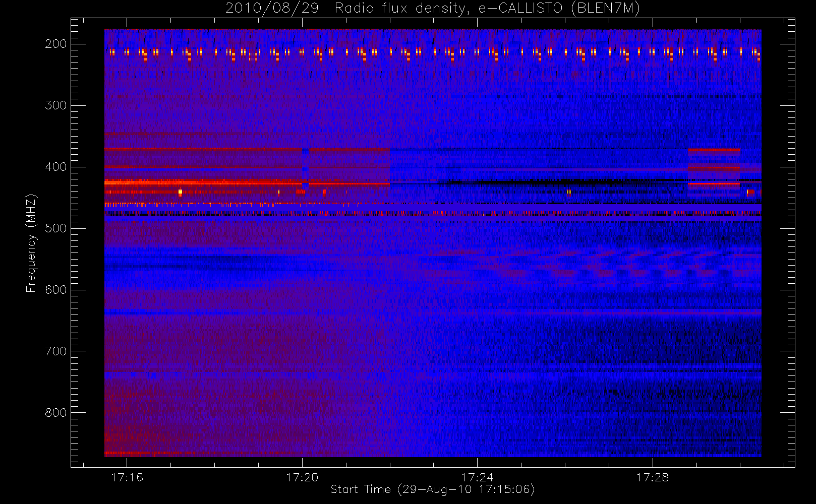Click the 600 frequency tick label
This screenshot has width=816, height=504.
55,290
